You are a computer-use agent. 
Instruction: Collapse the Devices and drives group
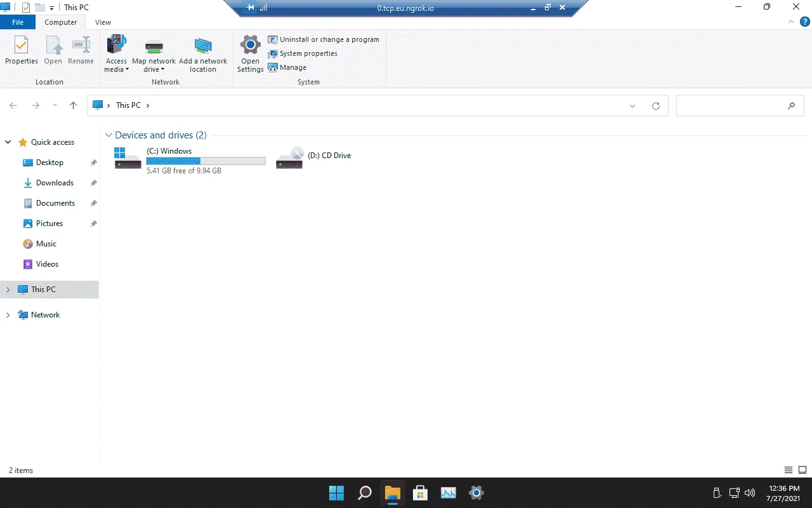(109, 135)
